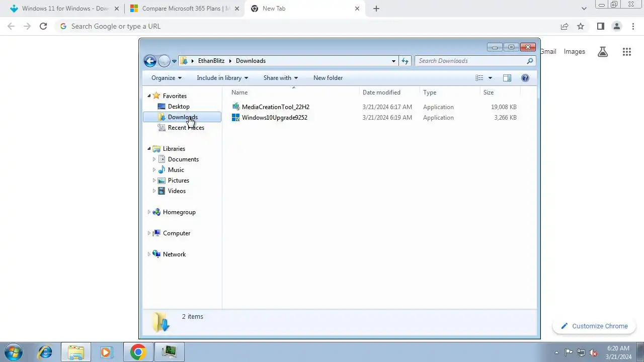The width and height of the screenshot is (644, 362).
Task: Click the Explorer Forward navigation arrow
Action: tap(164, 61)
